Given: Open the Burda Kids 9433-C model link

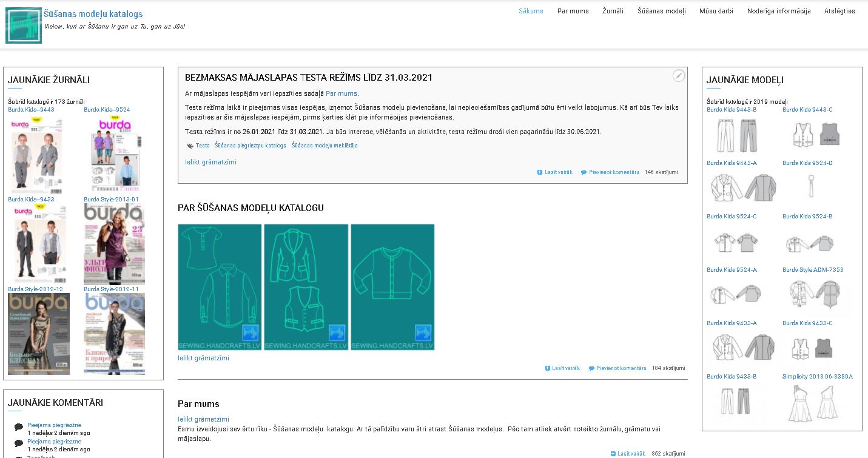Looking at the screenshot, I should click(x=807, y=323).
